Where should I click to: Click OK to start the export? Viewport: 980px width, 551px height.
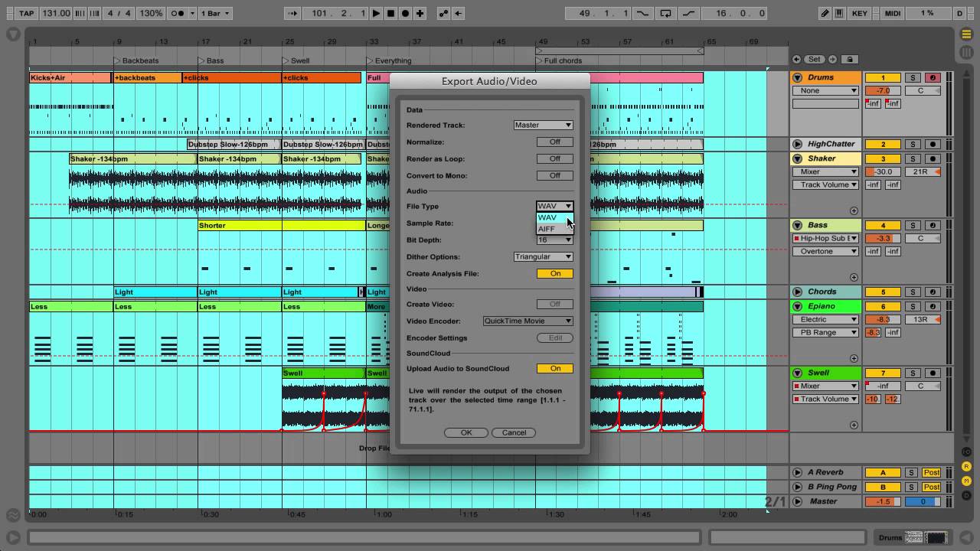coord(465,432)
